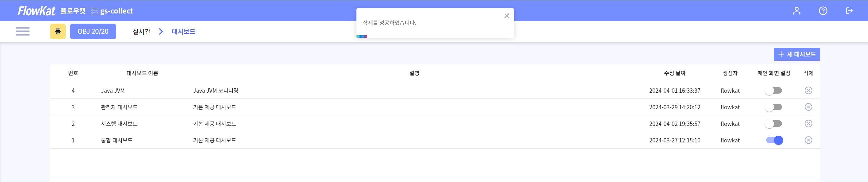
Task: Enable main screen toggle for Java JVM
Action: (x=773, y=91)
